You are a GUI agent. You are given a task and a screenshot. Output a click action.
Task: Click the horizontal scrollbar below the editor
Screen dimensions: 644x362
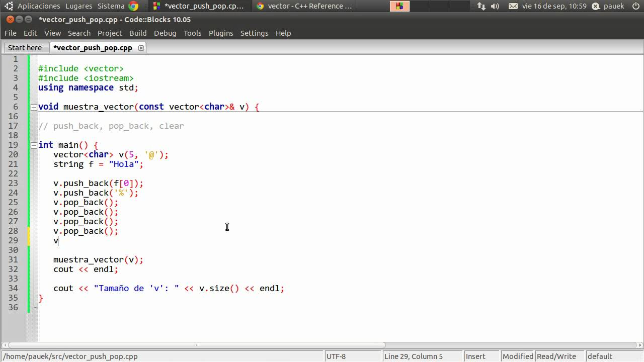tap(196, 345)
